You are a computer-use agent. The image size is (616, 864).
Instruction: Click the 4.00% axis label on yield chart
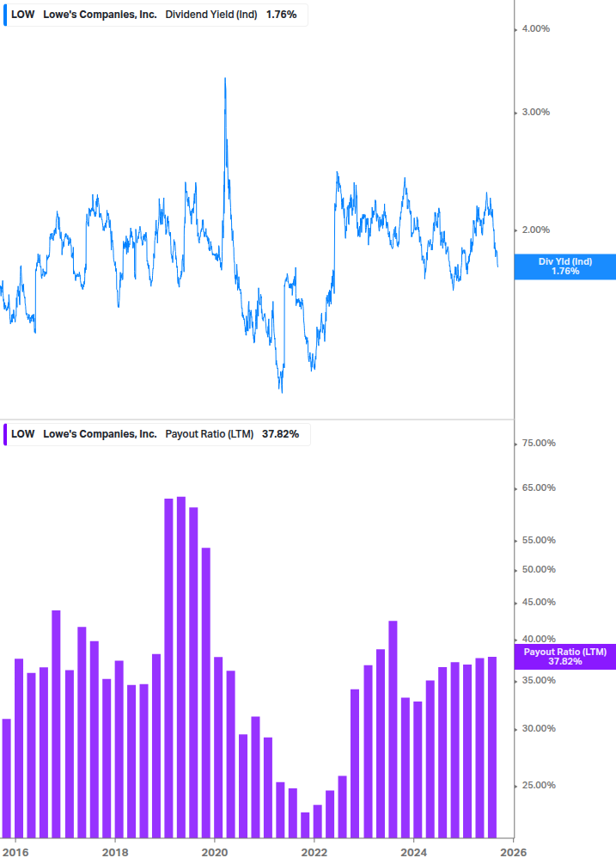click(535, 28)
